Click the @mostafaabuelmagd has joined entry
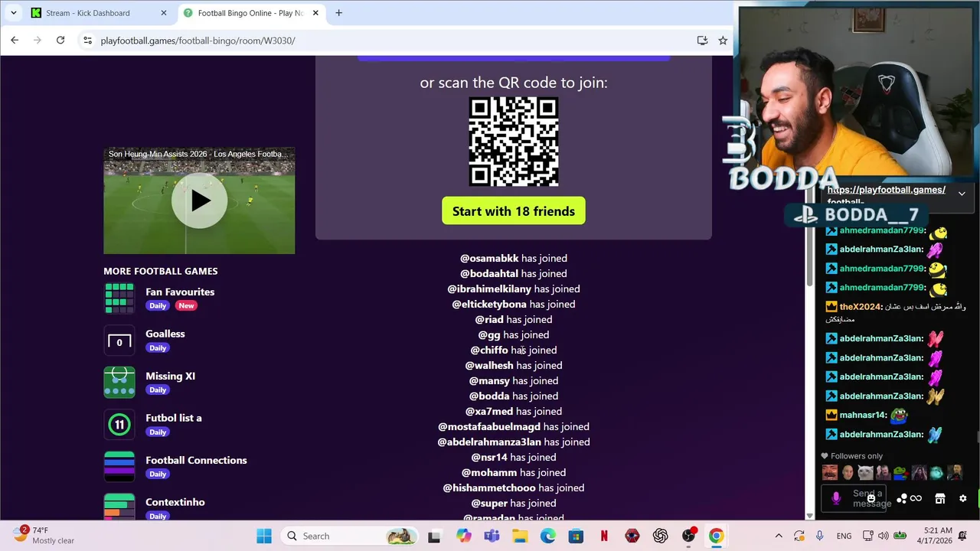The height and width of the screenshot is (551, 980). 514,426
